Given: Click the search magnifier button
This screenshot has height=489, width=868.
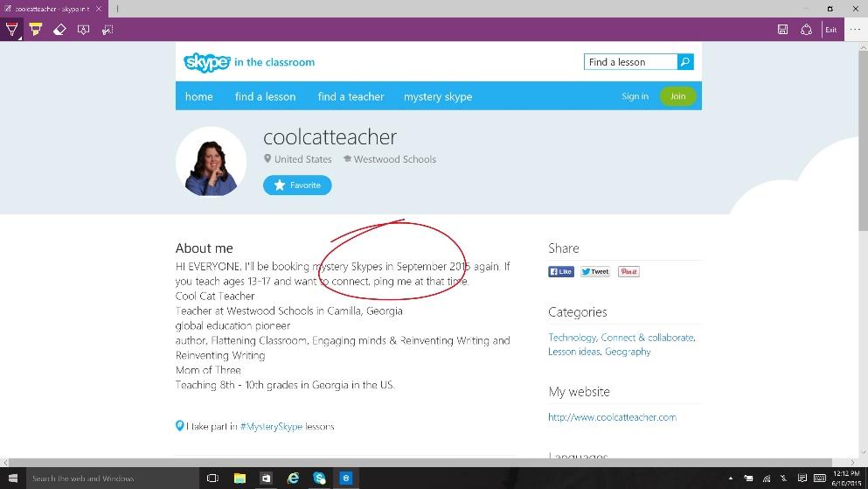Looking at the screenshot, I should [x=685, y=62].
